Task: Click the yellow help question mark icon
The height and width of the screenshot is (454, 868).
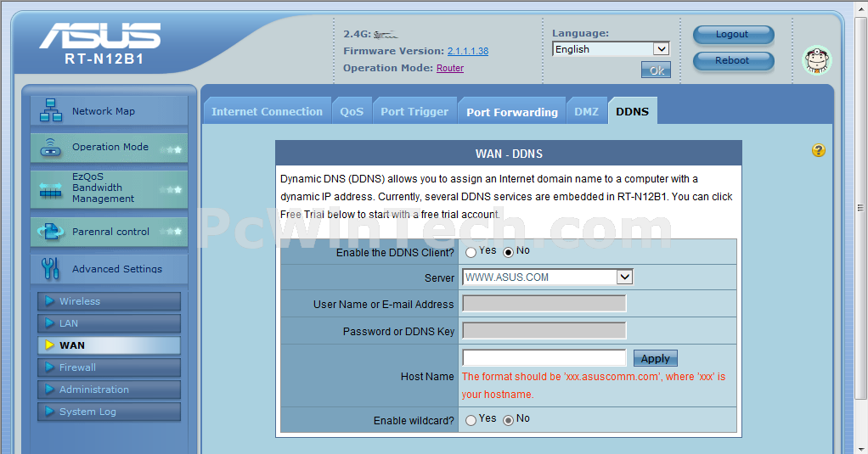Action: click(x=818, y=150)
